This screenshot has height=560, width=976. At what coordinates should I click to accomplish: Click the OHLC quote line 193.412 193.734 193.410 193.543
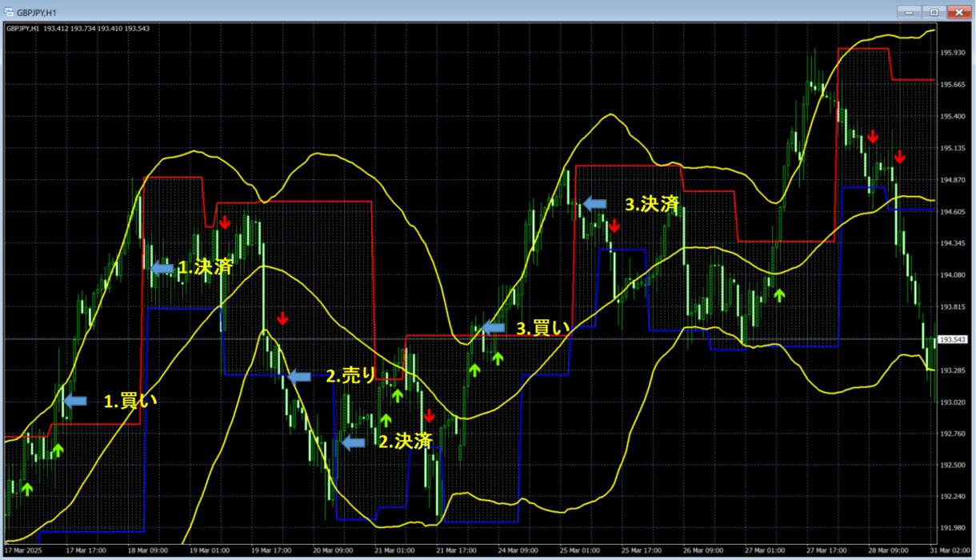pyautogui.click(x=97, y=29)
